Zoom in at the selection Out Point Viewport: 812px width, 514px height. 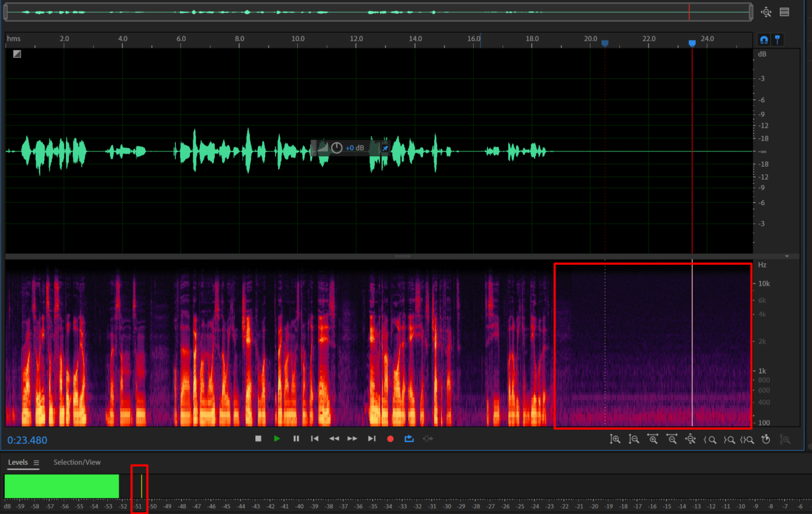[x=730, y=440]
